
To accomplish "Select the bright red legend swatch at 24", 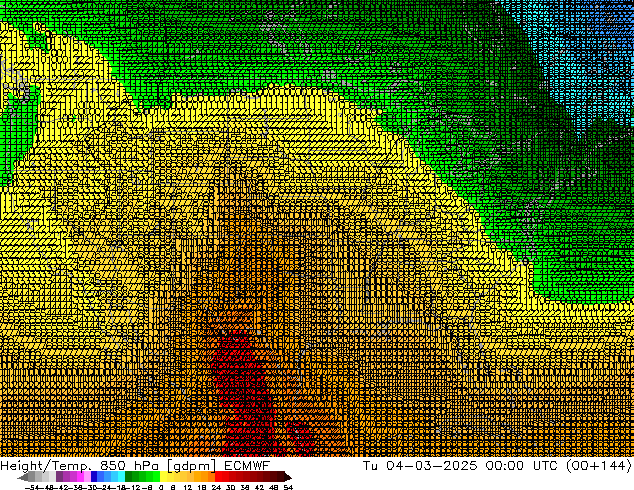I will click(x=218, y=477).
